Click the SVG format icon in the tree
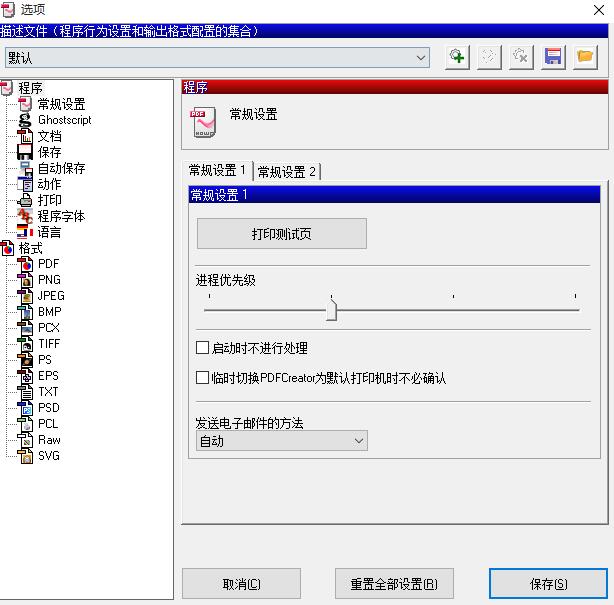 pyautogui.click(x=25, y=456)
